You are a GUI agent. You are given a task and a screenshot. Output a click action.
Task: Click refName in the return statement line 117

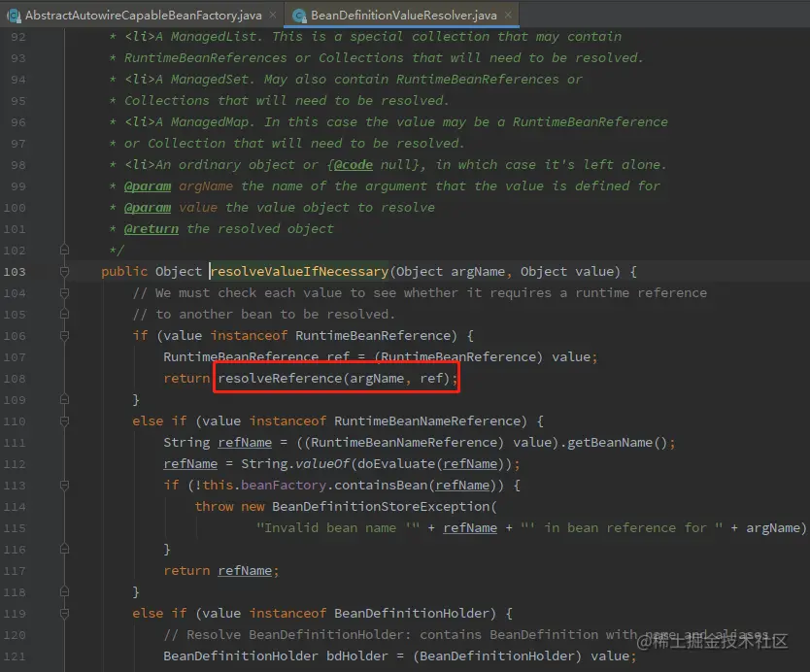point(245,571)
